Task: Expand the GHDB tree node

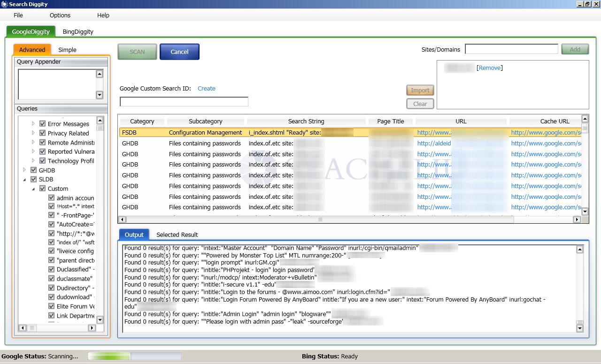Action: pyautogui.click(x=24, y=170)
